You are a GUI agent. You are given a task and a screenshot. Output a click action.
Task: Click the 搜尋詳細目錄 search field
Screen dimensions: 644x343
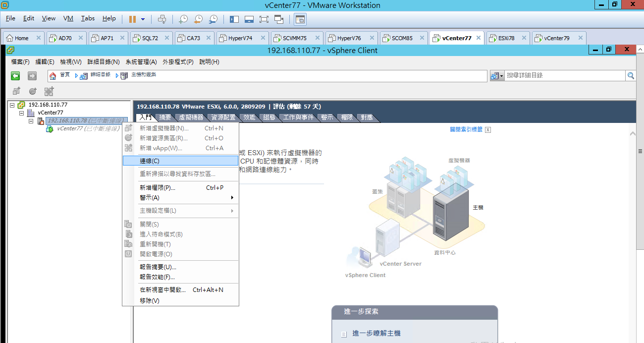click(565, 75)
